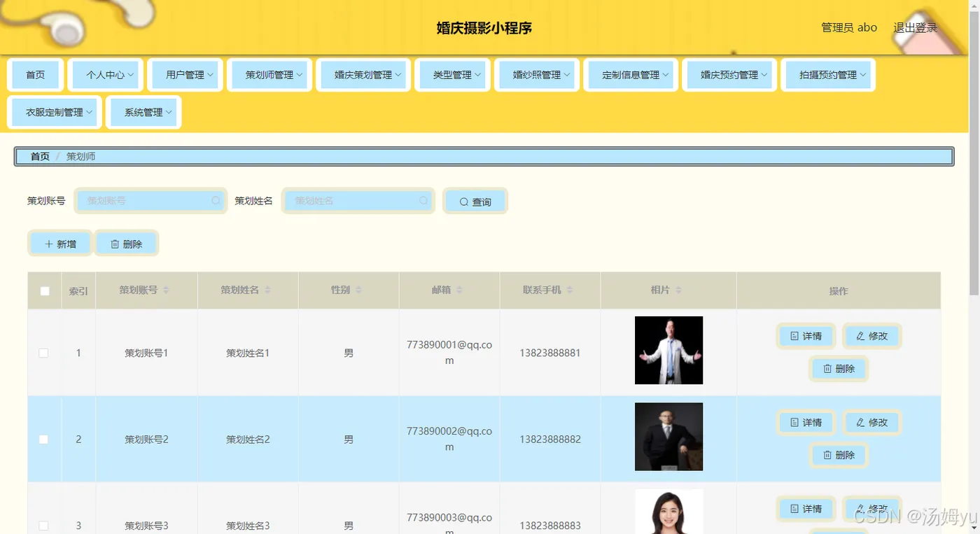
Task: Click the email 773890002@qq.com cell
Action: coord(449,439)
